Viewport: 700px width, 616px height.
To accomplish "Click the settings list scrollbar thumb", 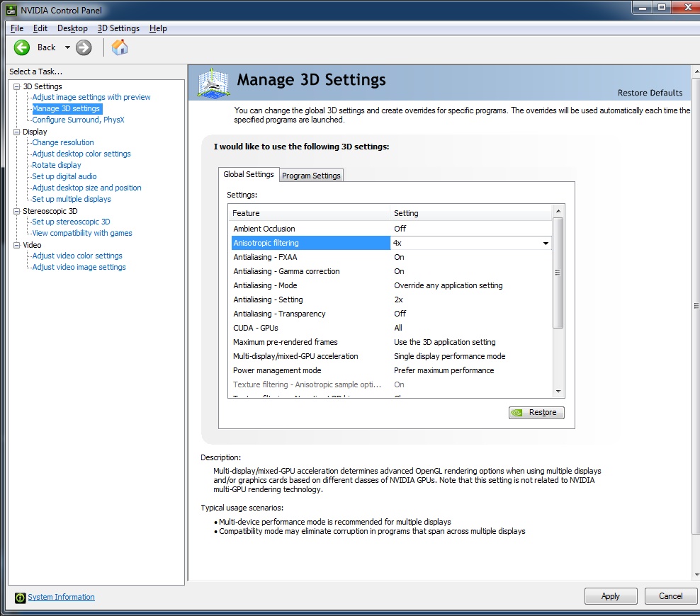I will pos(558,273).
